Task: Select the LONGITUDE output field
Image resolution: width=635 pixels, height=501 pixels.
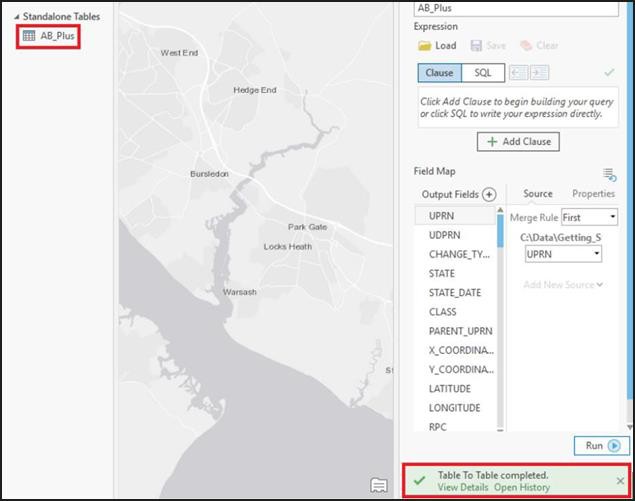Action: 455,408
